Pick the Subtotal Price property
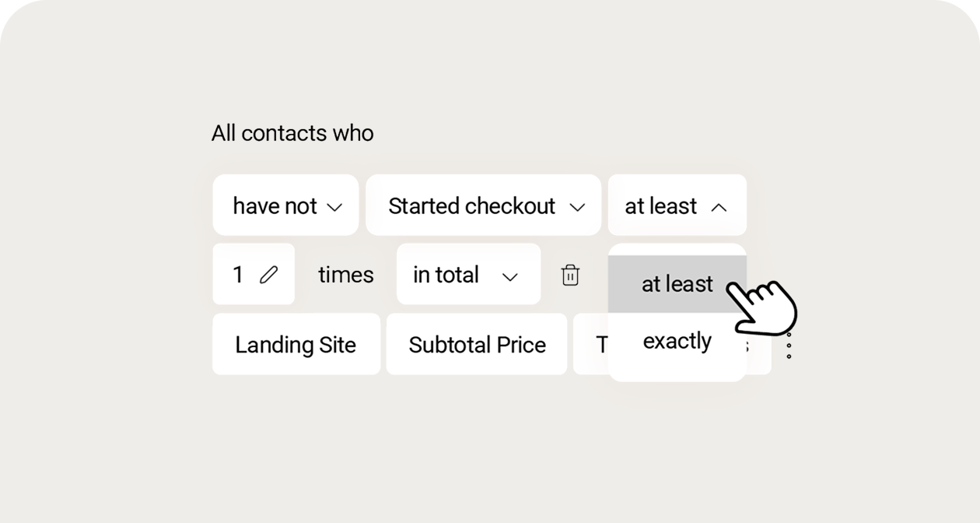 [x=477, y=345]
